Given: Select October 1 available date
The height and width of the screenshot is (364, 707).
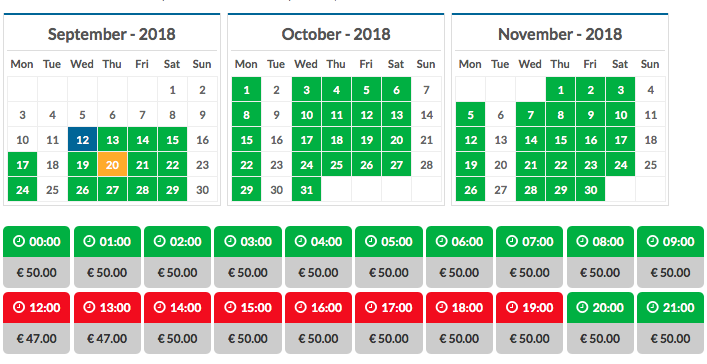Looking at the screenshot, I should (247, 89).
